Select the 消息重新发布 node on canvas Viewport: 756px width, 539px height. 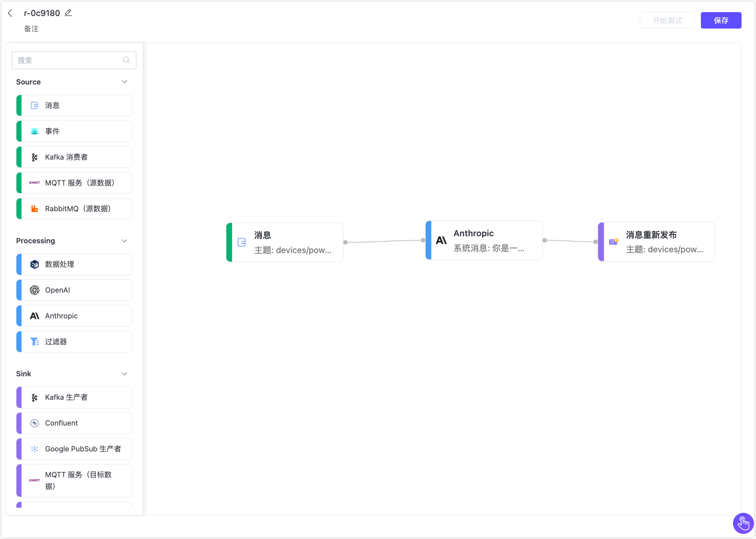[x=656, y=242]
